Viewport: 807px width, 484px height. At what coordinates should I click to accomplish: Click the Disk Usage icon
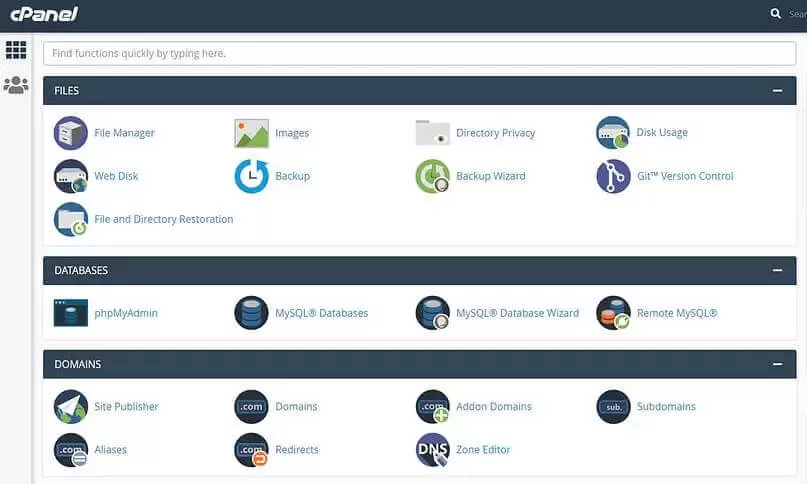(613, 133)
